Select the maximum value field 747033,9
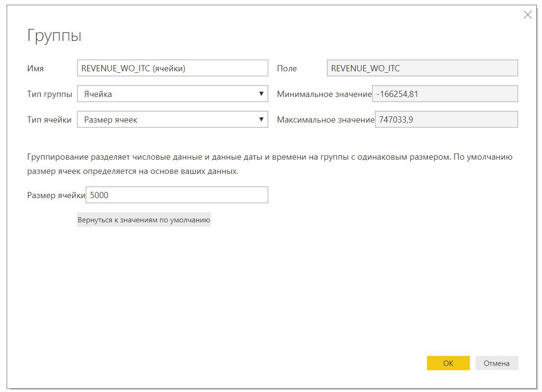The width and height of the screenshot is (542, 392). [x=446, y=120]
